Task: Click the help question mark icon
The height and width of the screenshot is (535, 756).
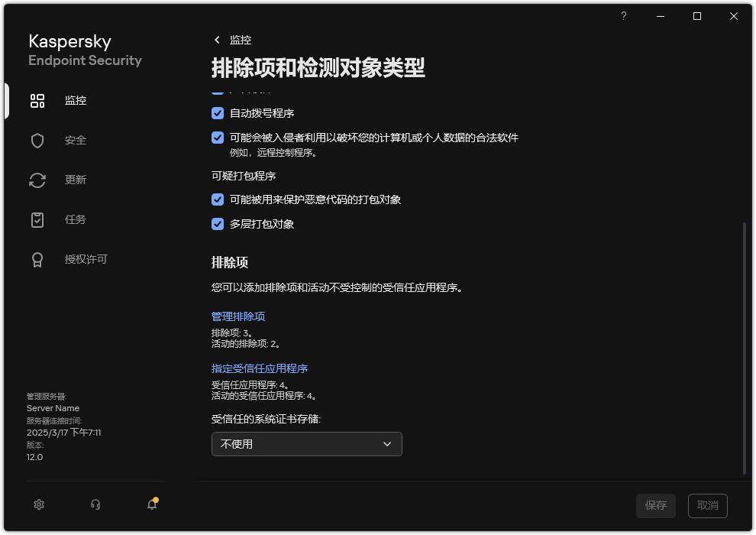Action: [x=623, y=15]
